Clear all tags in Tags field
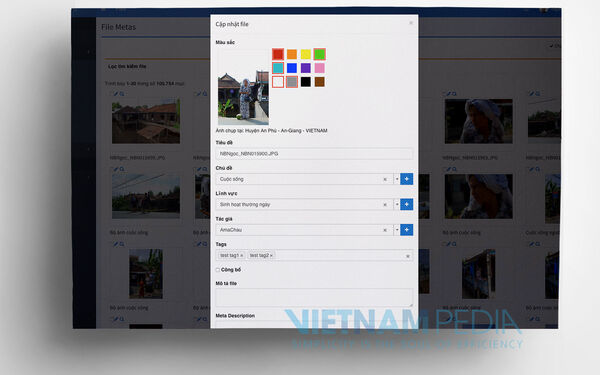This screenshot has width=600, height=375. point(408,256)
